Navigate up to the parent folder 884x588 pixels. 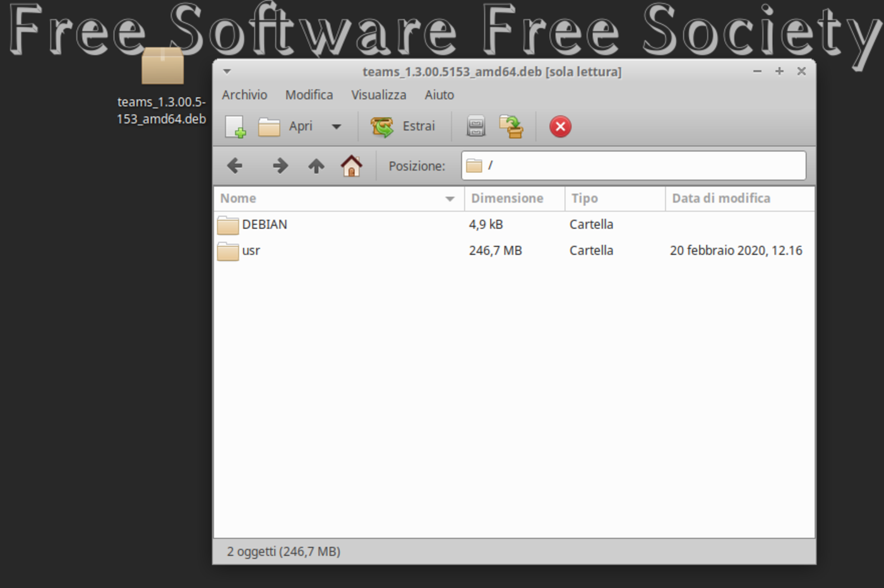click(x=316, y=165)
